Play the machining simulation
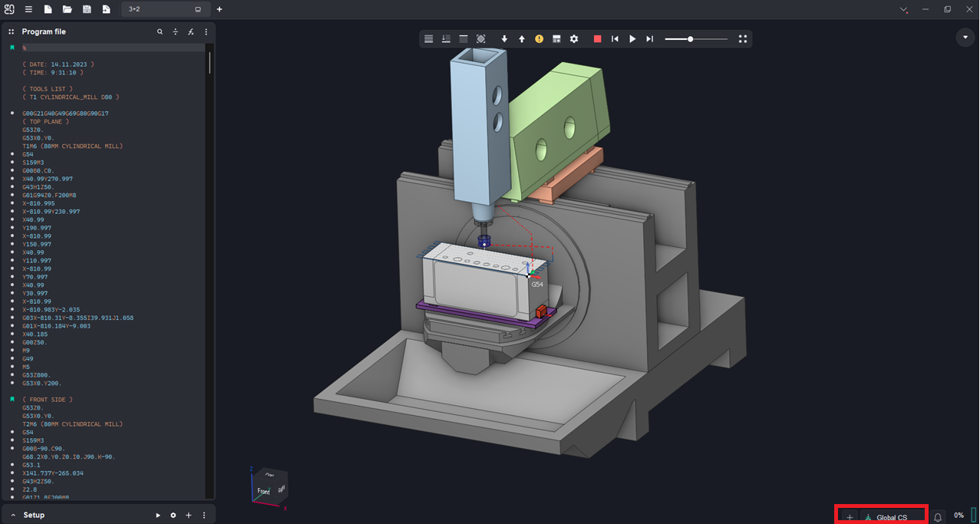980x524 pixels. coord(632,39)
